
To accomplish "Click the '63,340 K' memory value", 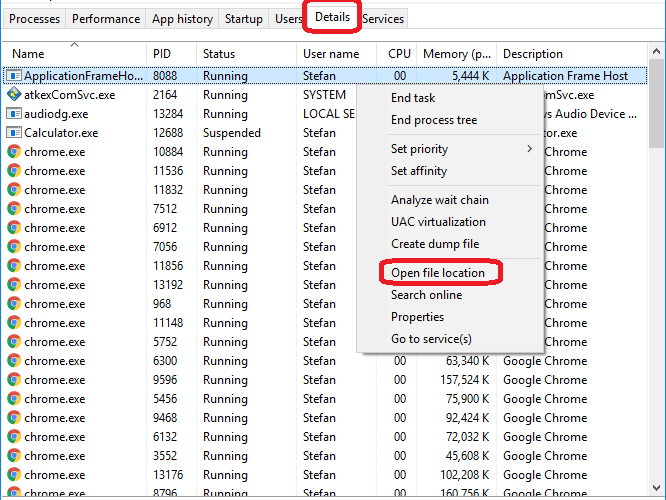I will coord(467,361).
